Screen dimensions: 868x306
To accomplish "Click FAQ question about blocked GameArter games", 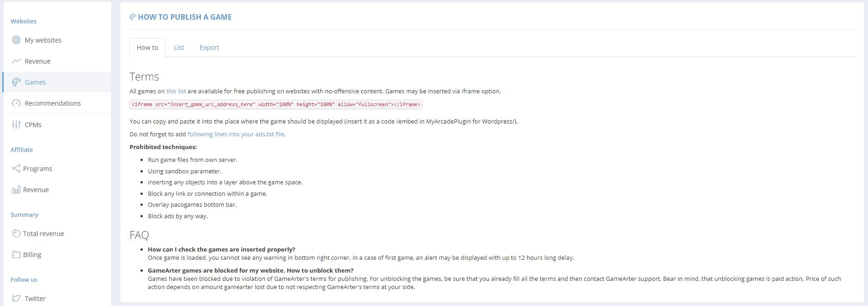I will coord(251,270).
